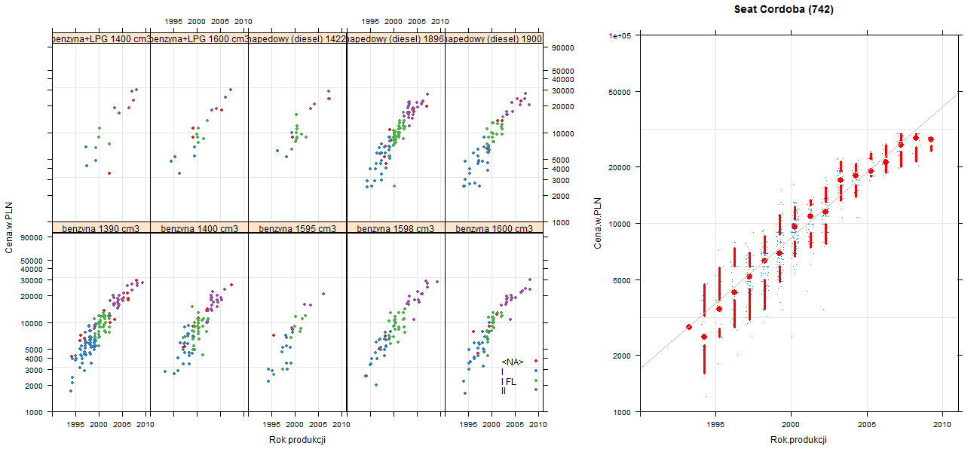Select the "benzyna+LPG 1400 cm3" panel header
This screenshot has height=452, width=980.
102,38
